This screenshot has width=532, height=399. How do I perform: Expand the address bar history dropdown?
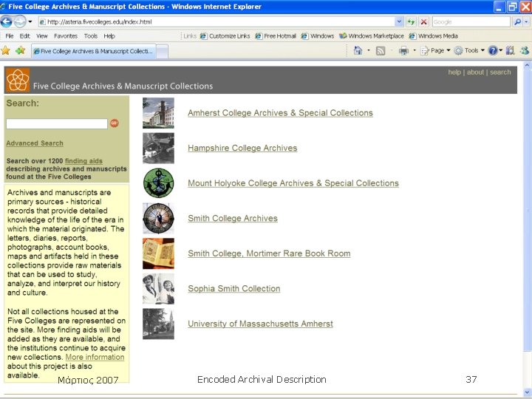(399, 22)
